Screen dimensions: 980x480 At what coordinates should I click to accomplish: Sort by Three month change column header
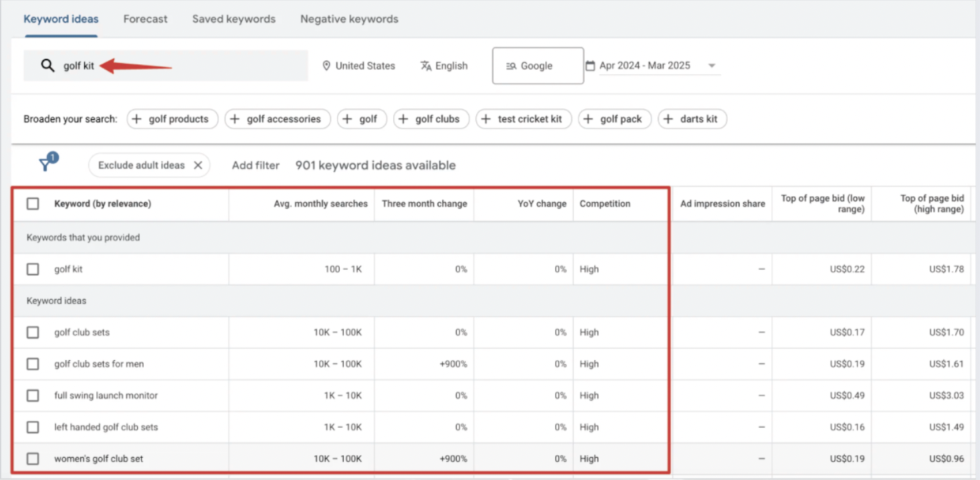tap(424, 204)
